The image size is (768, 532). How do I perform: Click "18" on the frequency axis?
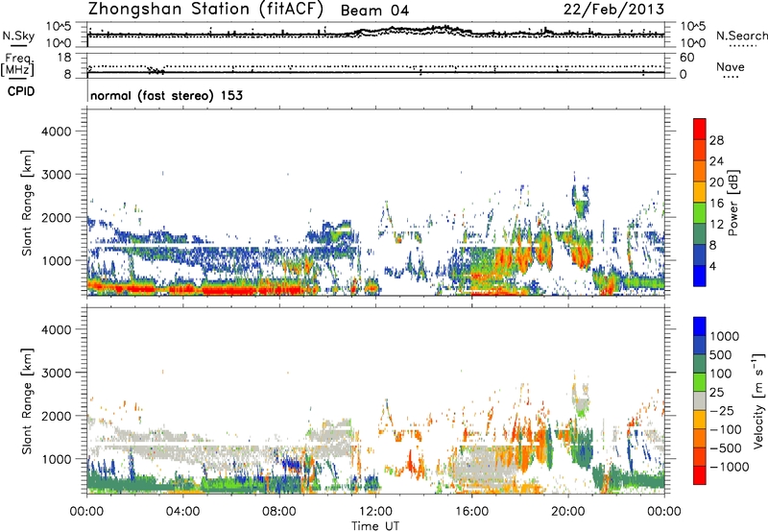[64, 58]
